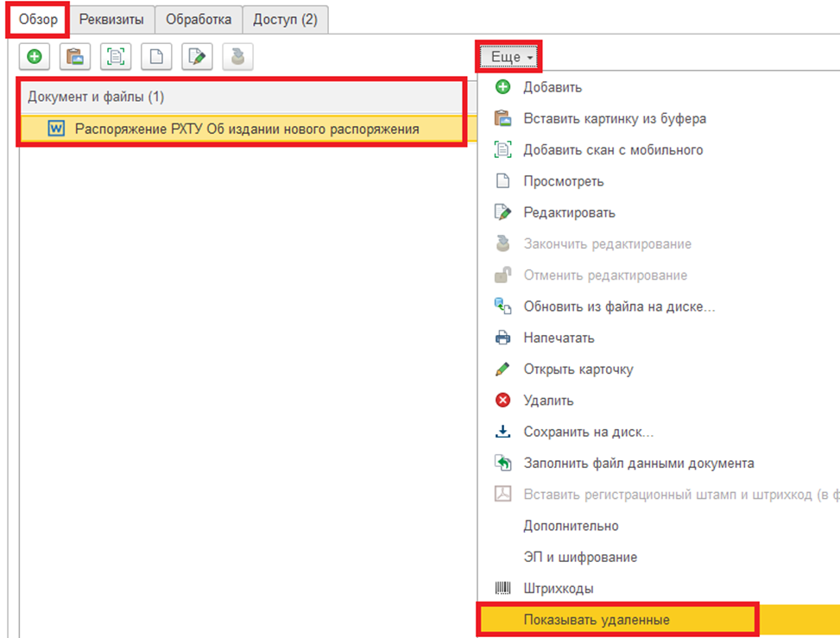
Task: Click the Finish editing toolbar icon
Action: coord(237,57)
